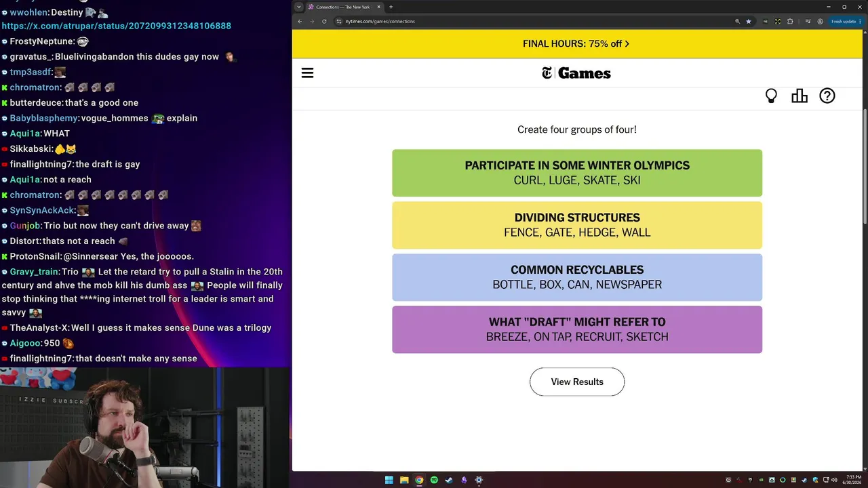Click username Distort in chat
This screenshot has height=488, width=868.
[x=24, y=241]
